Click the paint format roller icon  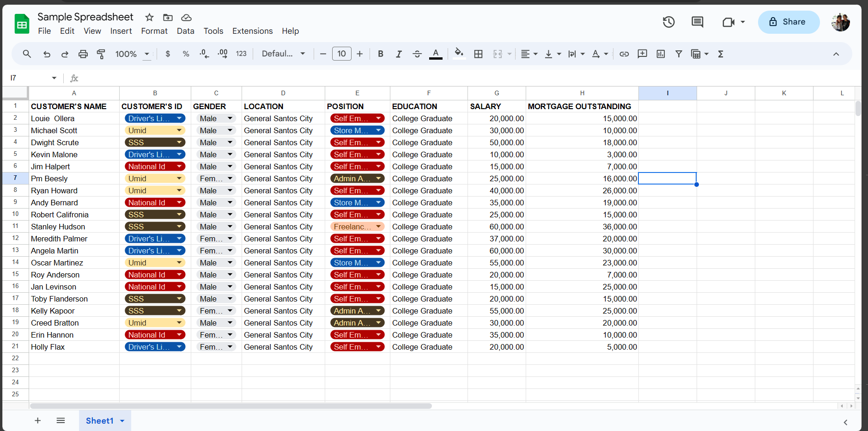[101, 54]
